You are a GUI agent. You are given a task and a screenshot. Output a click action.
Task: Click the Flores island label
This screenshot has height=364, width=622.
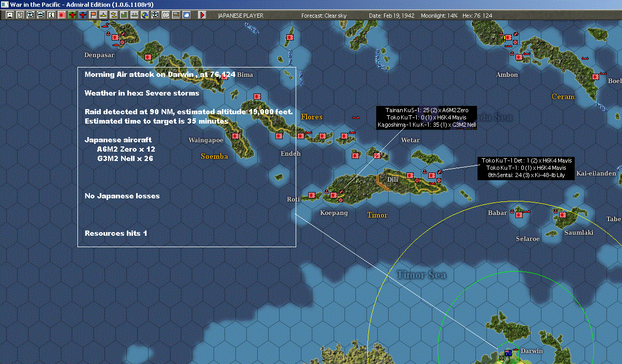pos(311,117)
